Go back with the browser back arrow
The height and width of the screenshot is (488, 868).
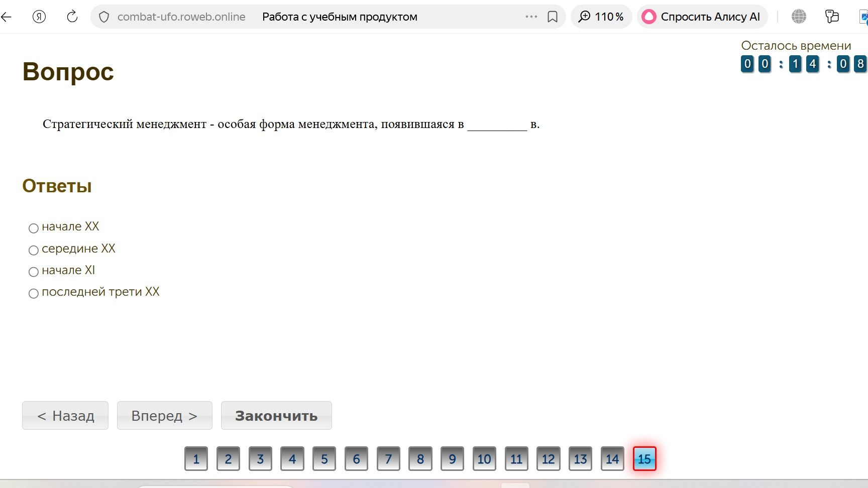[x=6, y=17]
